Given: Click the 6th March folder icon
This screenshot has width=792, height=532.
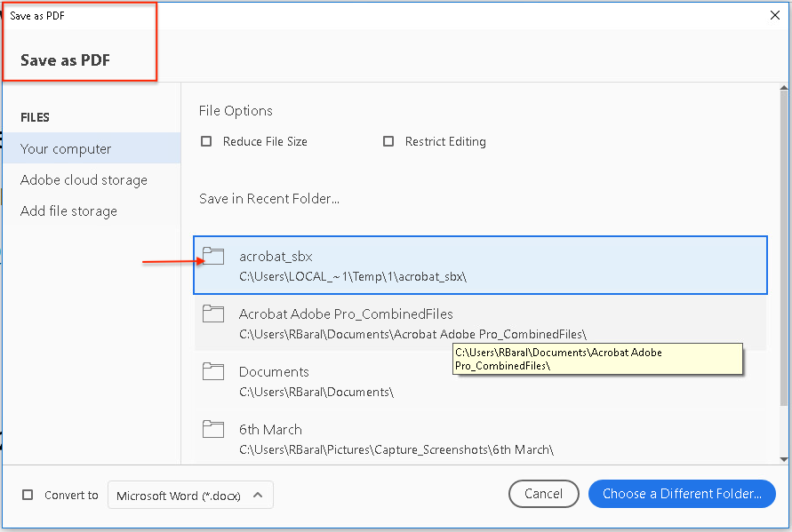Looking at the screenshot, I should [x=213, y=429].
